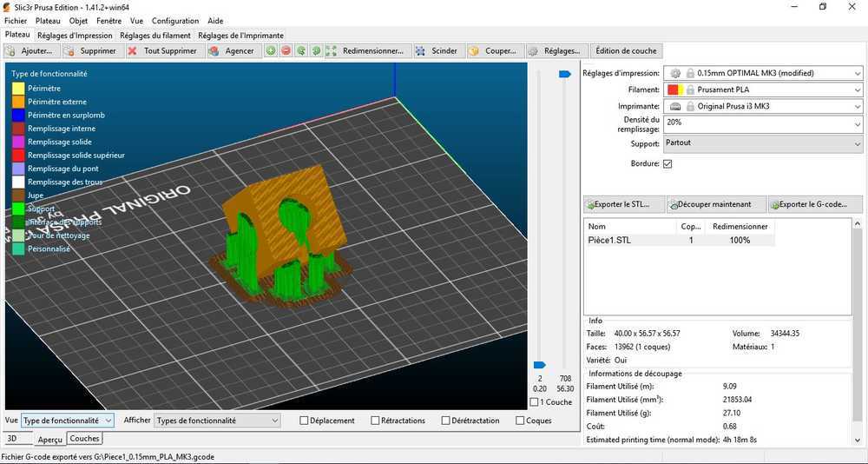Click the Ajouter toolbar button

[31, 51]
